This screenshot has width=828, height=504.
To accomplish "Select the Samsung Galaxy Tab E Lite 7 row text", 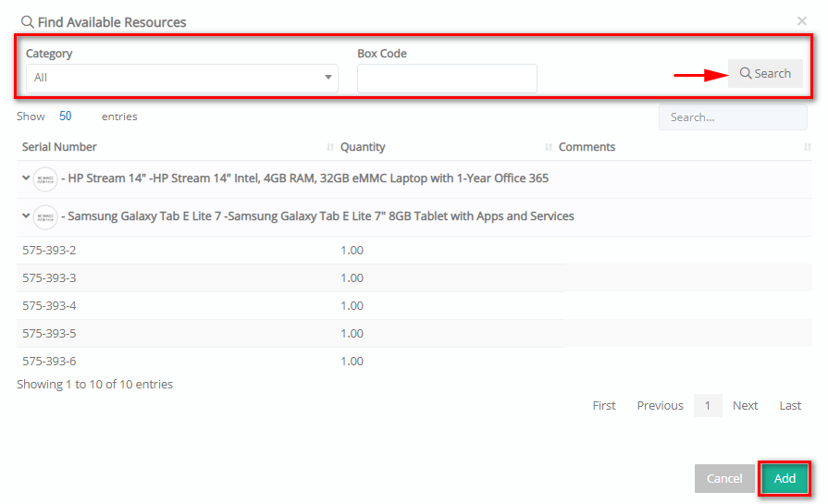I will pyautogui.click(x=317, y=216).
